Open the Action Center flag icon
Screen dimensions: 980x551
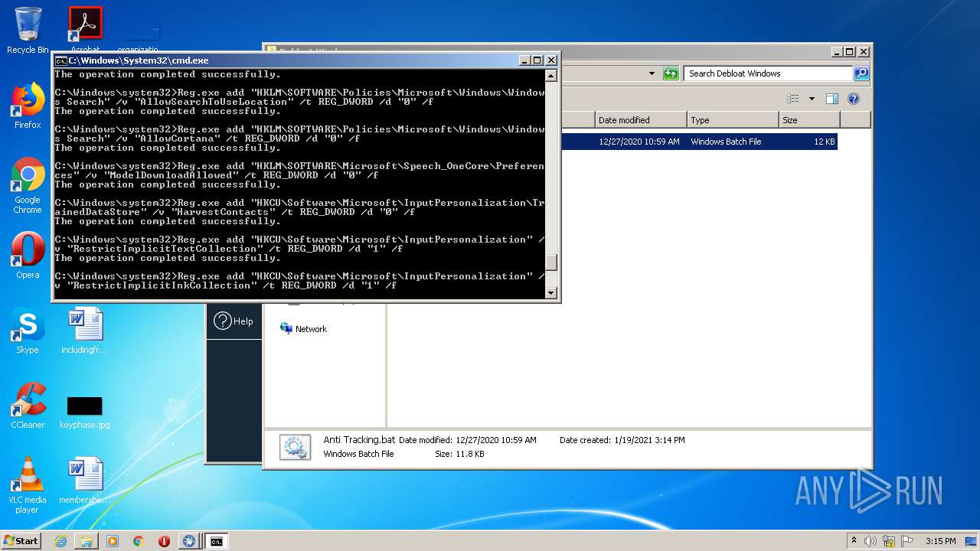click(907, 541)
